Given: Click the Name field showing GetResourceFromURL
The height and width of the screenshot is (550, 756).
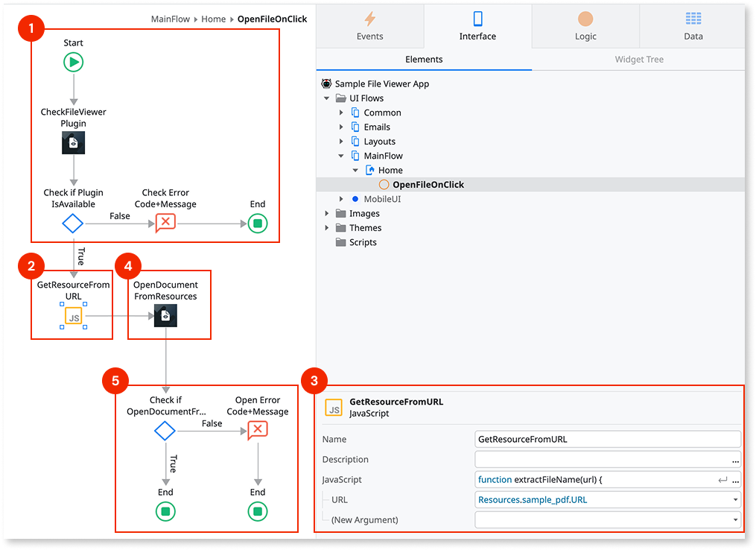Looking at the screenshot, I should [607, 439].
